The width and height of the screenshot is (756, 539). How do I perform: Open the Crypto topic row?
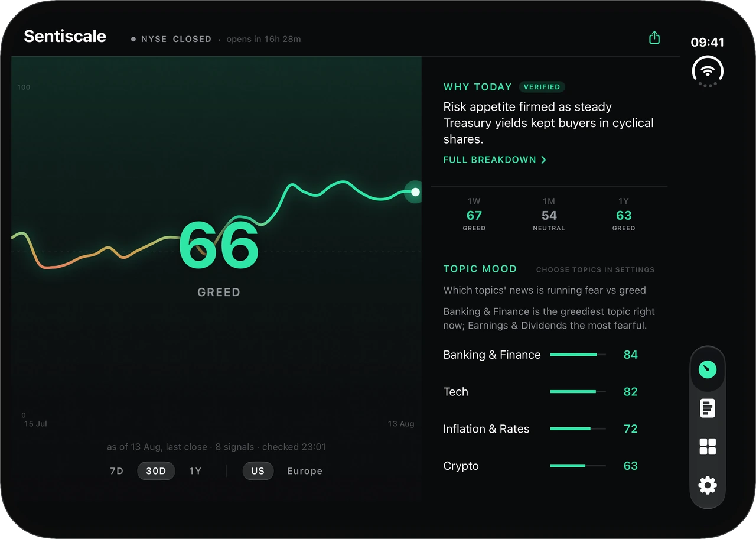pos(540,466)
